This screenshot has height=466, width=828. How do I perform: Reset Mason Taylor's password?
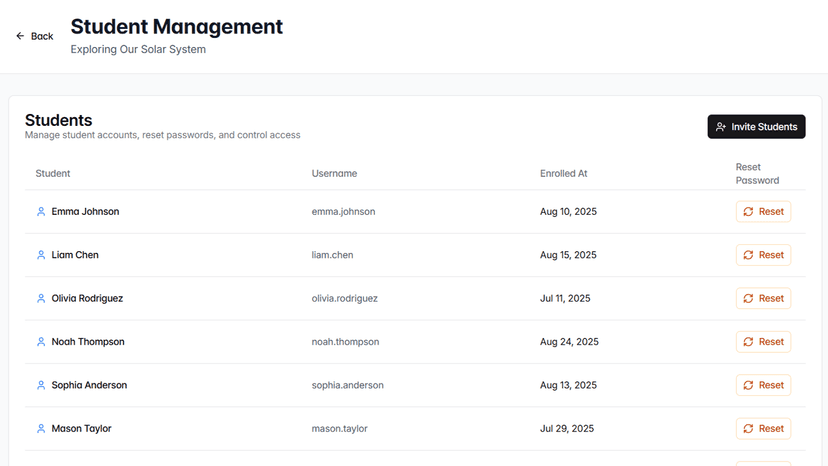point(763,429)
